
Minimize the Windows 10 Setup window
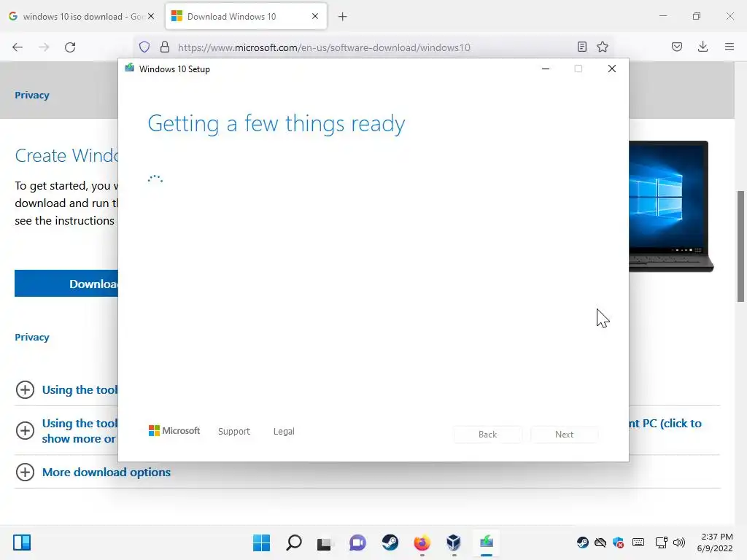coord(546,69)
